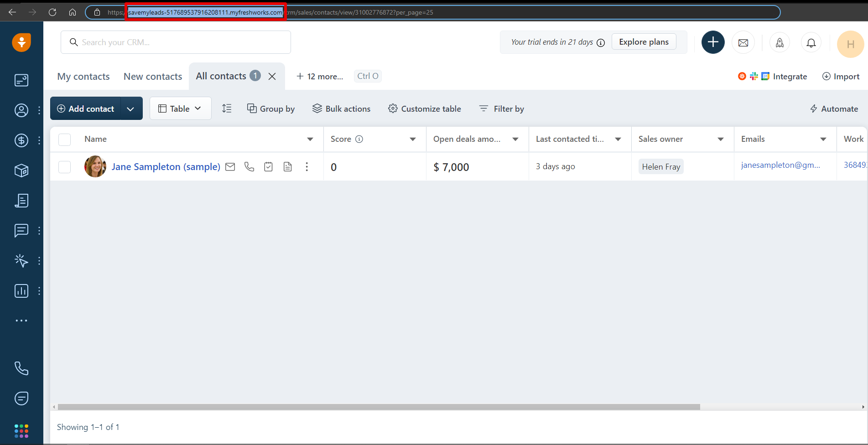The height and width of the screenshot is (445, 868).
Task: Open the Sales owner column dropdown
Action: (721, 139)
